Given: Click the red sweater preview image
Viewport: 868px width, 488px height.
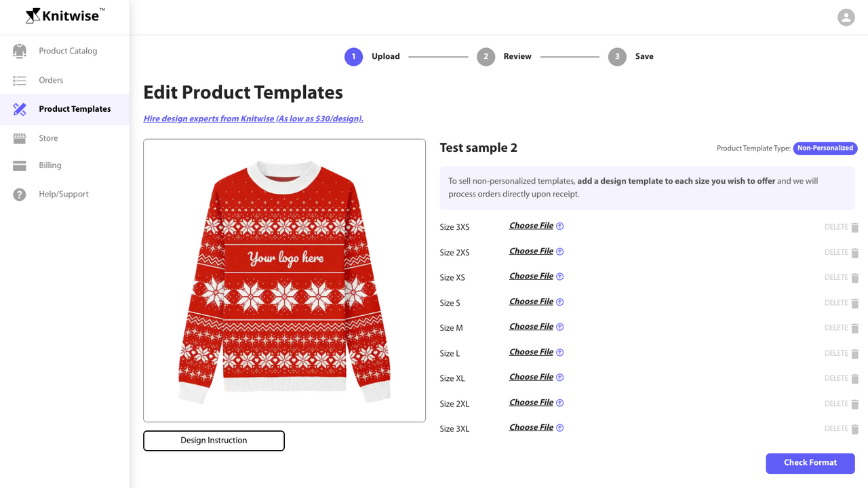Looking at the screenshot, I should tap(284, 279).
